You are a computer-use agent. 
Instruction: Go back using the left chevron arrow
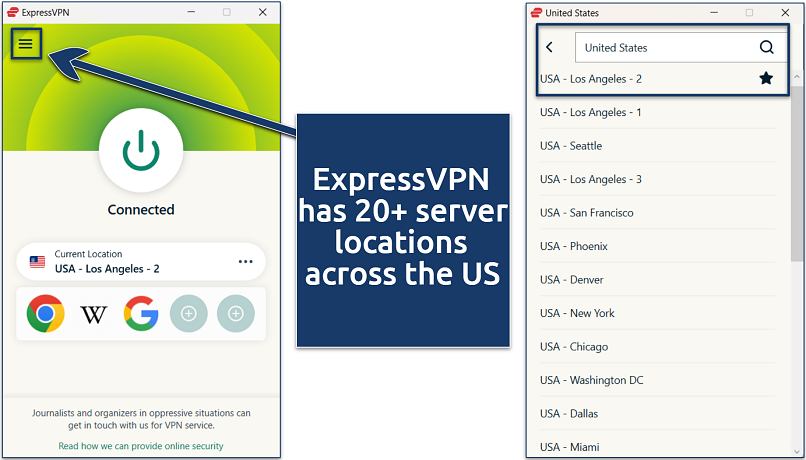(550, 47)
